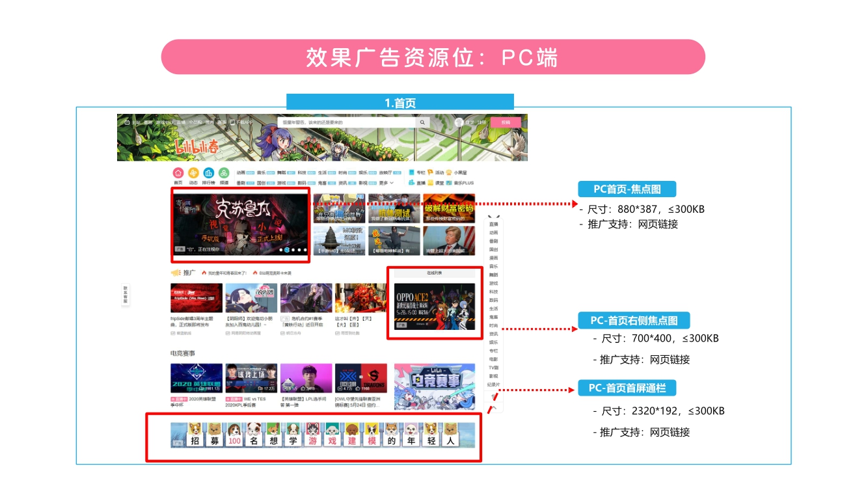Click the 联系客服 side tab

point(126,294)
